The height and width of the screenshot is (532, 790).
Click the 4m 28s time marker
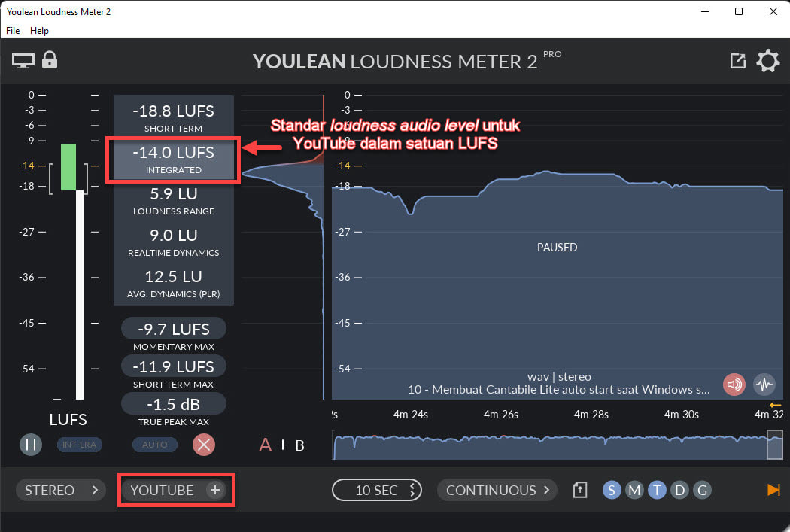591,415
